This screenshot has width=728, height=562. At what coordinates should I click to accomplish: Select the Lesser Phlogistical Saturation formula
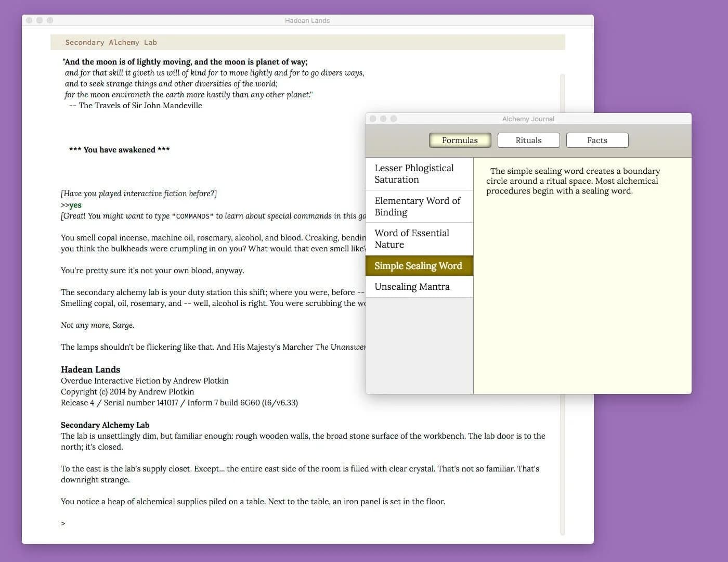click(414, 174)
